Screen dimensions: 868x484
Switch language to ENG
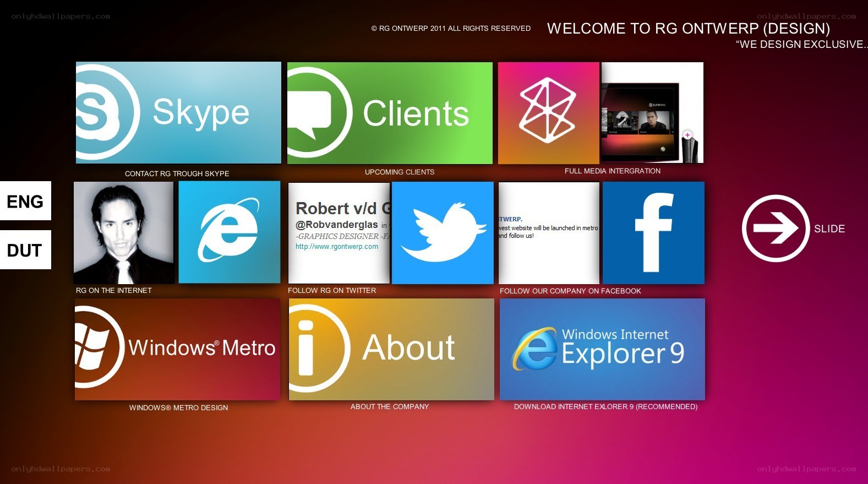pos(25,201)
